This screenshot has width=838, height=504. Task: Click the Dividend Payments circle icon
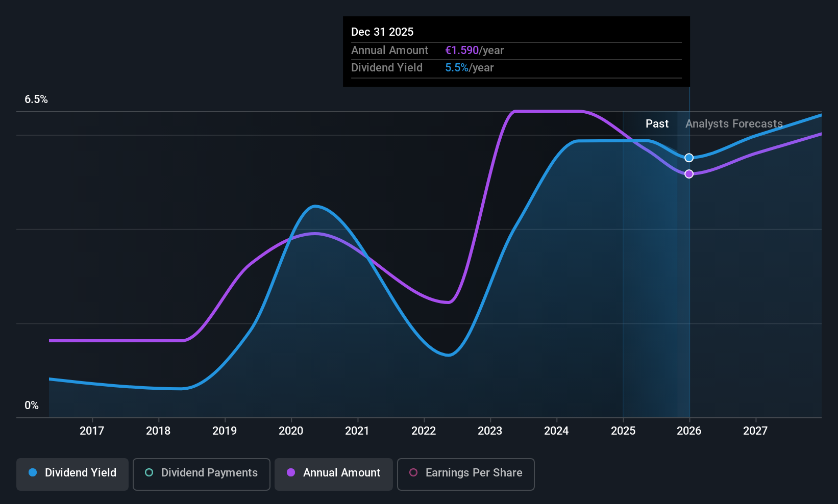click(149, 473)
